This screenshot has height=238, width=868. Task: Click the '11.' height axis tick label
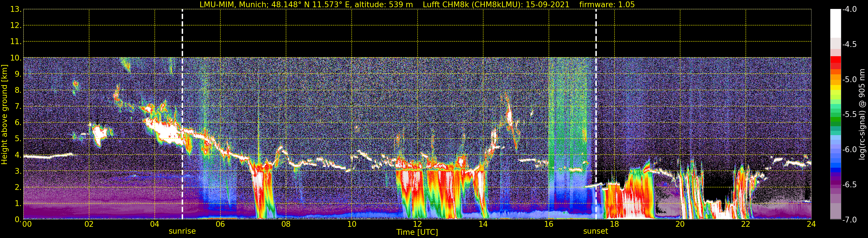16,42
